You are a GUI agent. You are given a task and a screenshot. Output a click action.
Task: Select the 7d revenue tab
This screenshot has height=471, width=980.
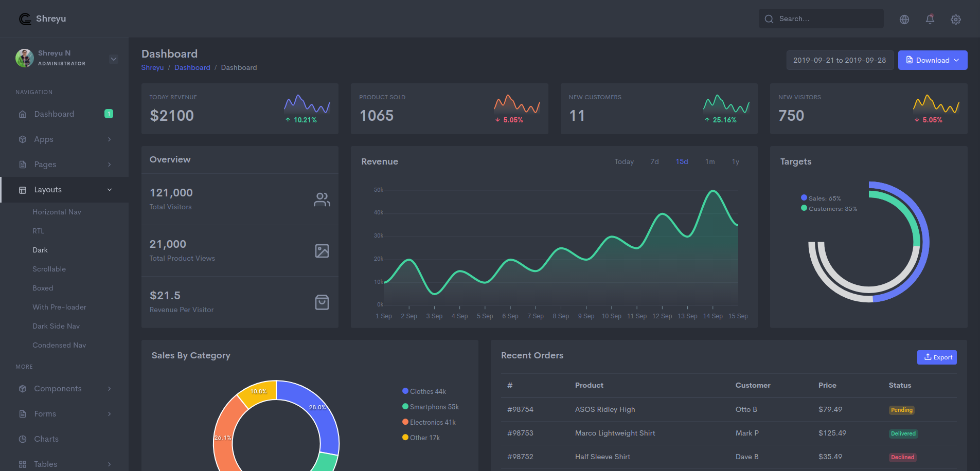tap(654, 161)
